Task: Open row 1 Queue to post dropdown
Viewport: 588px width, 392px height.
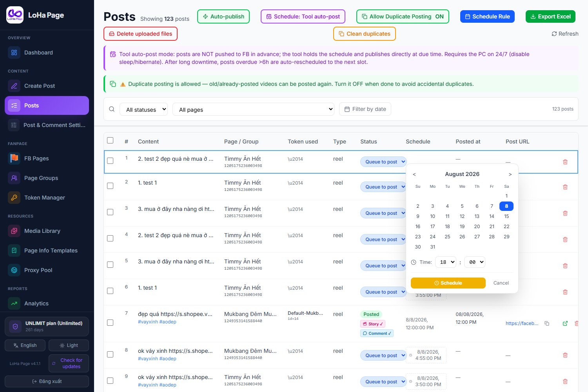Action: coord(383,162)
